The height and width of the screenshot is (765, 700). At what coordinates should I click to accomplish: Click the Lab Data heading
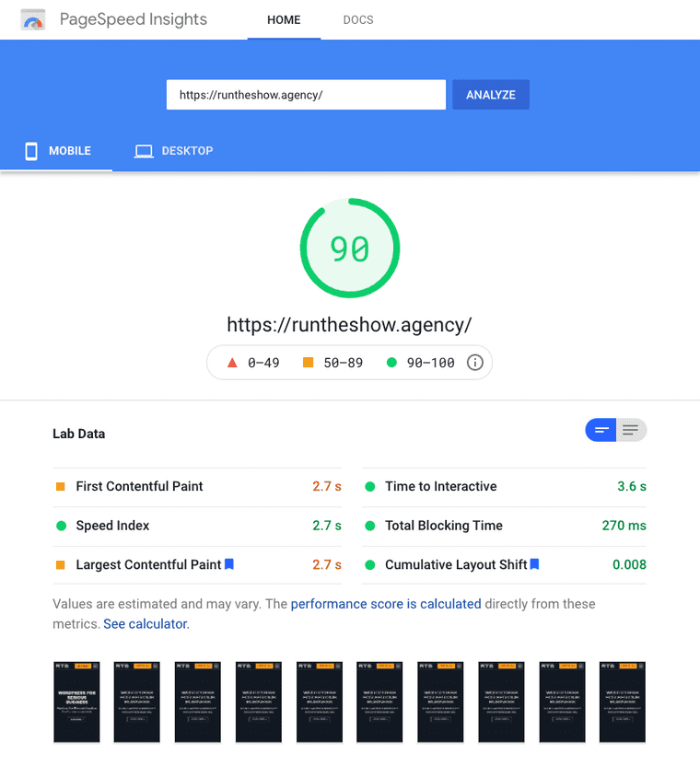[x=78, y=434]
